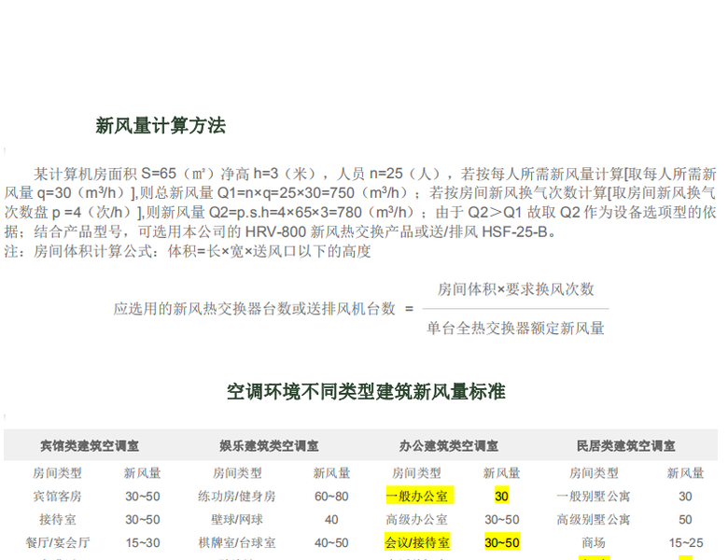
Task: Click the 高级别墅公寓 room type
Action: (594, 519)
